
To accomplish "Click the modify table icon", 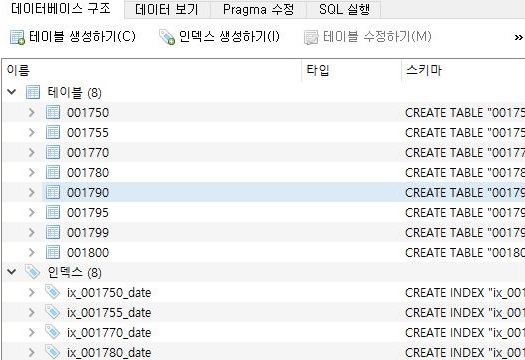I will click(311, 37).
